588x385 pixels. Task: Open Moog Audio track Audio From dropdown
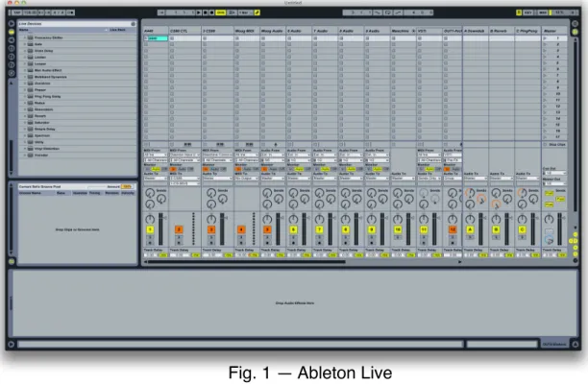(273, 155)
